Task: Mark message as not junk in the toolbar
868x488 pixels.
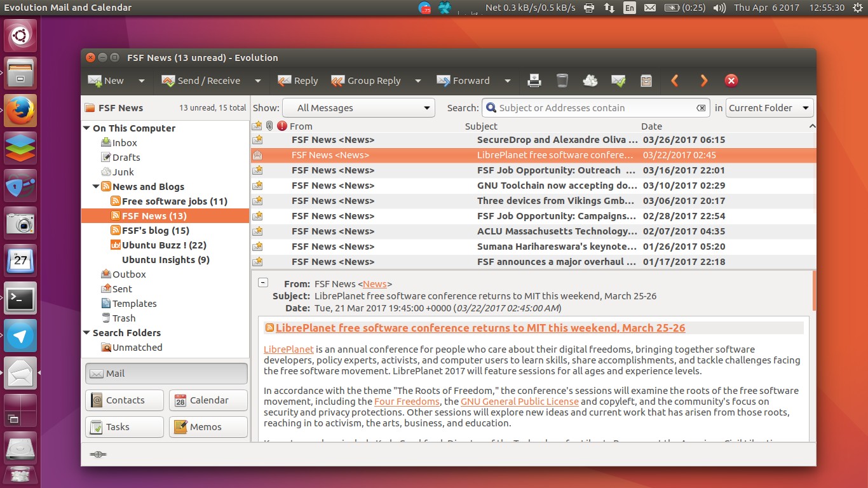Action: tap(618, 81)
